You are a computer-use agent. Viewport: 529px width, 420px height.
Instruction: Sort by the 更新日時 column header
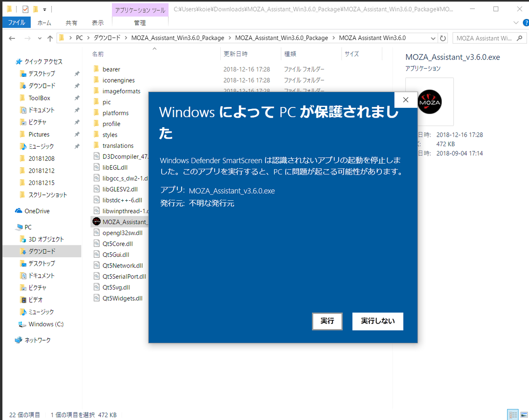(x=236, y=54)
